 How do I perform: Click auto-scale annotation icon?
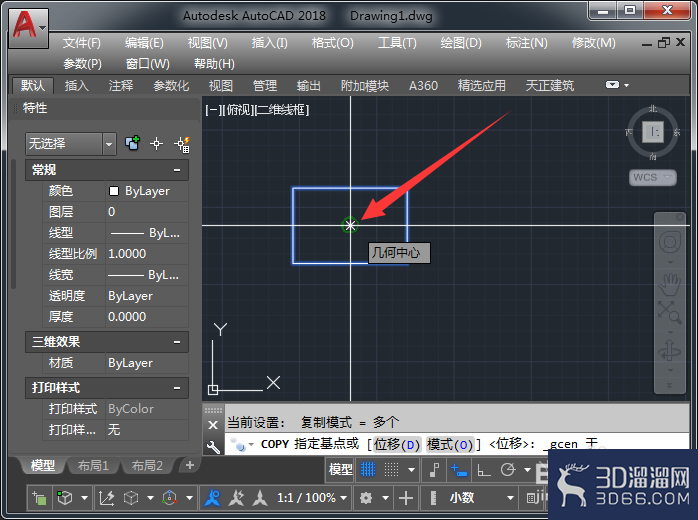[236, 498]
